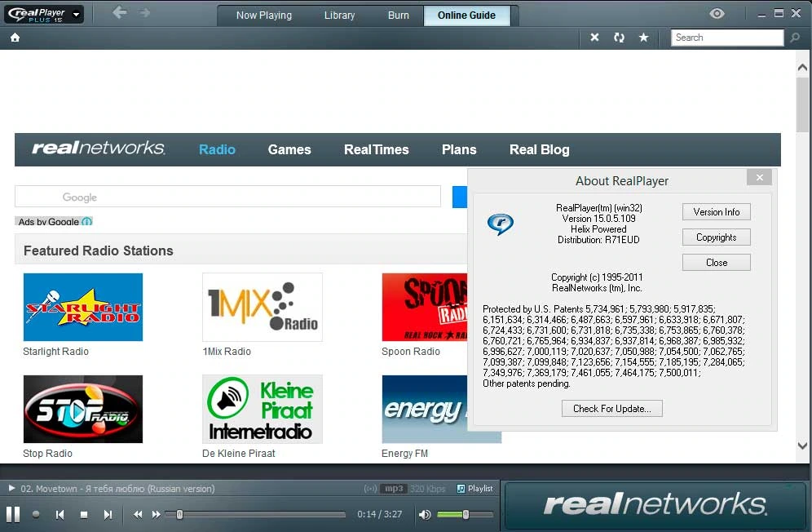
Task: Click the mp3 format badge
Action: click(394, 489)
